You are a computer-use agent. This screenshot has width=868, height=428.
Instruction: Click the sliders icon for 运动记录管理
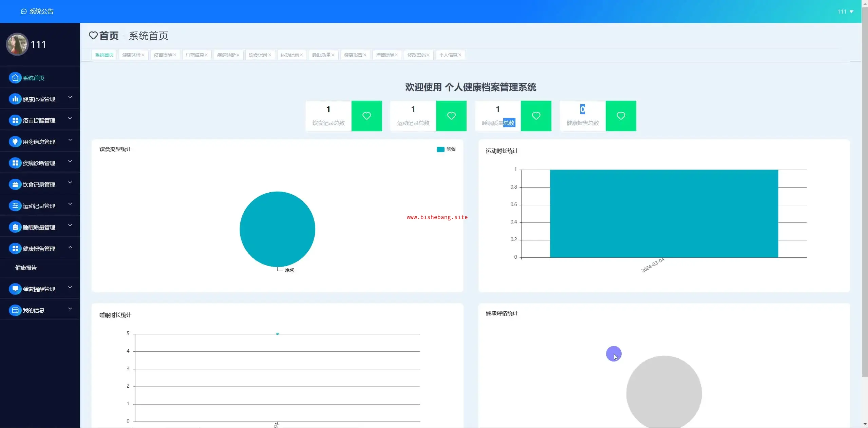(15, 206)
